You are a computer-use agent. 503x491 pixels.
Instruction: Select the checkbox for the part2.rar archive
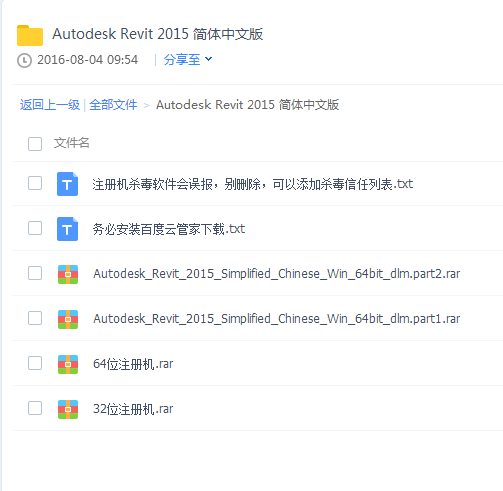pyautogui.click(x=35, y=273)
